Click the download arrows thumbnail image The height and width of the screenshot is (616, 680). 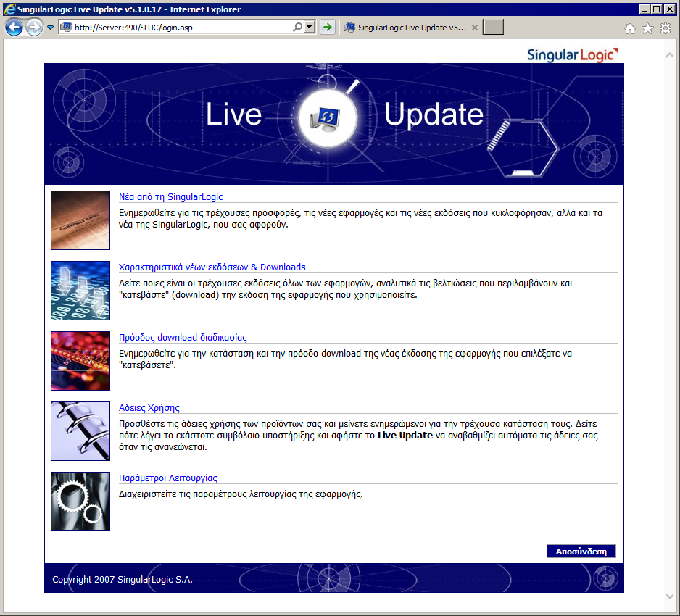tap(80, 291)
